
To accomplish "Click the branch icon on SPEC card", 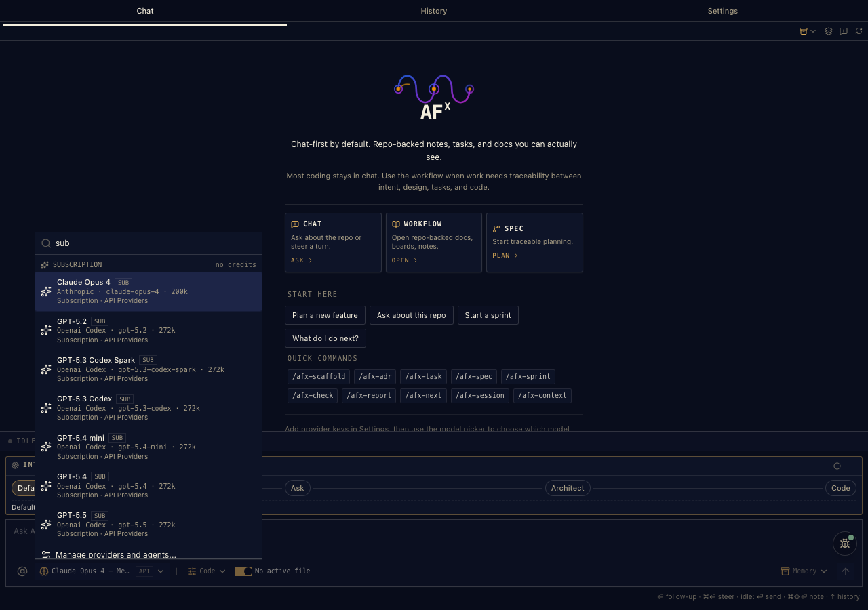I will tap(496, 229).
